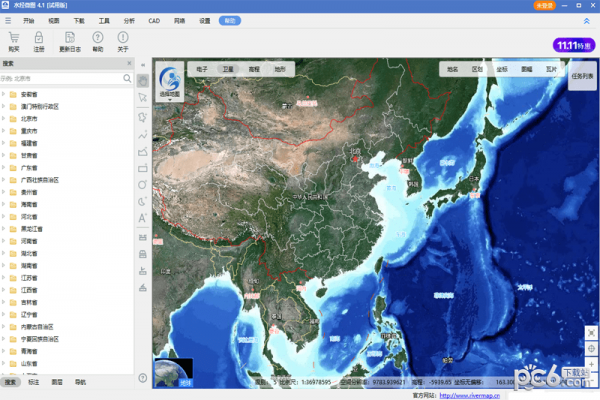This screenshot has width=600, height=400.
Task: Expand the 福建省 tree node
Action: coord(3,143)
